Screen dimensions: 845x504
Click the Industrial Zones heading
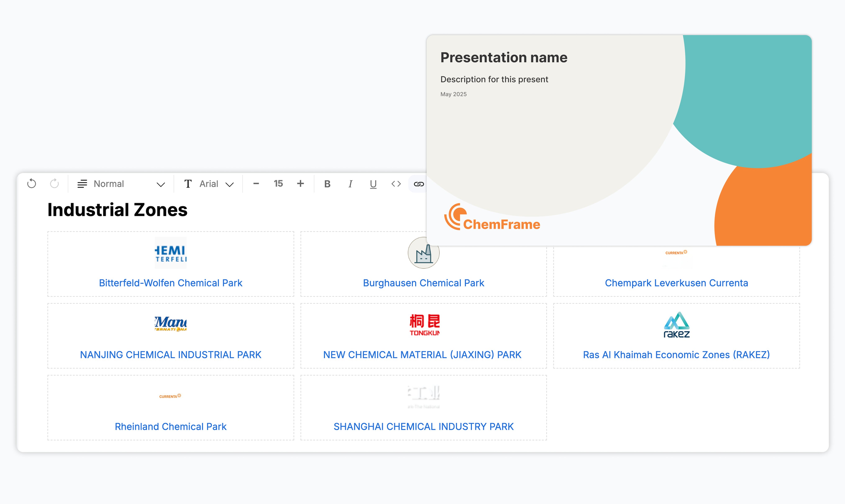(x=117, y=210)
